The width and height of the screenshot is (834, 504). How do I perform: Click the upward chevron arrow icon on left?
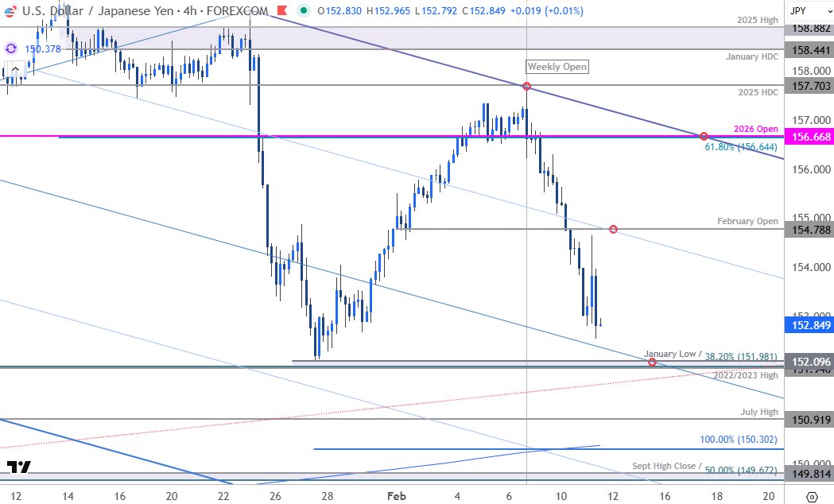point(16,69)
